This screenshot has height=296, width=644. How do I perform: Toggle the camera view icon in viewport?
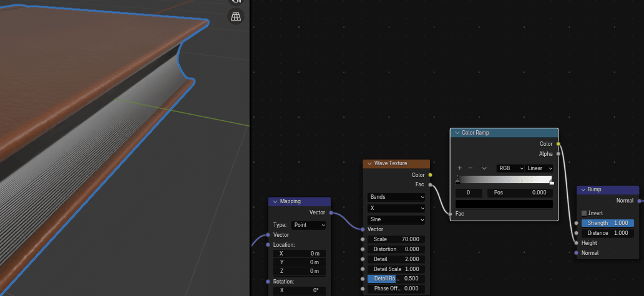click(236, 2)
